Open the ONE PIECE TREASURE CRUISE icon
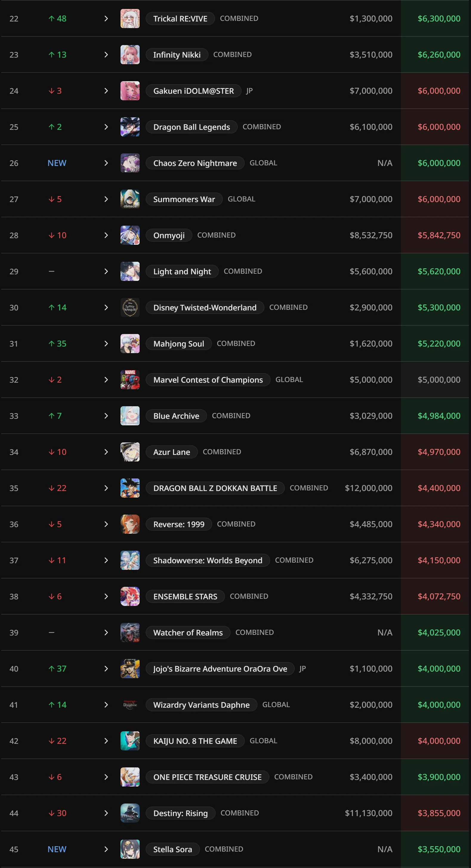The height and width of the screenshot is (868, 471). [x=130, y=777]
